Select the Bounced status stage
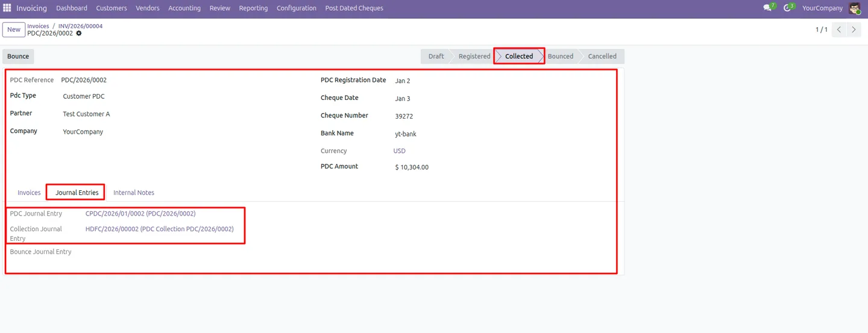This screenshot has width=868, height=333. coord(561,56)
